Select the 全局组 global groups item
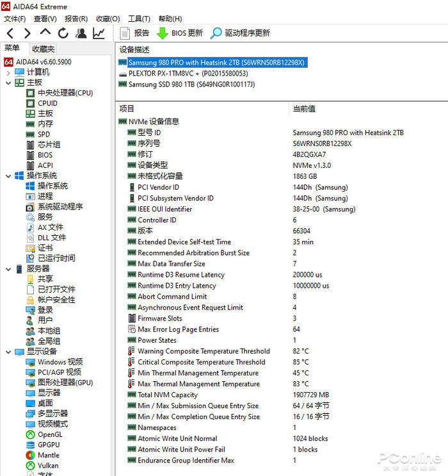This screenshot has height=476, width=448. pos(44,341)
